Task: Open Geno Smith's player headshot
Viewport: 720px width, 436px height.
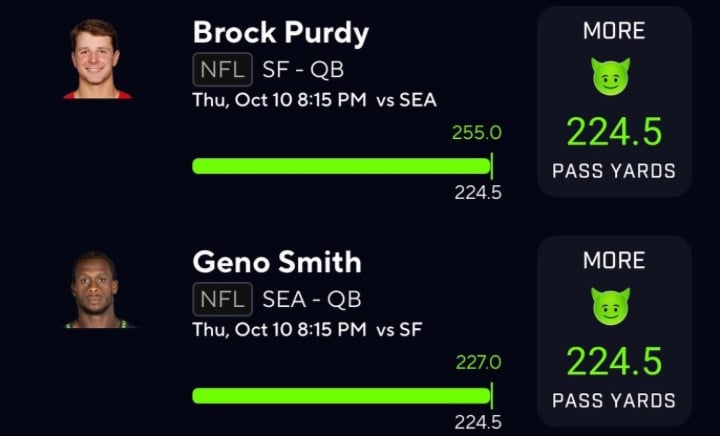Action: tap(98, 290)
